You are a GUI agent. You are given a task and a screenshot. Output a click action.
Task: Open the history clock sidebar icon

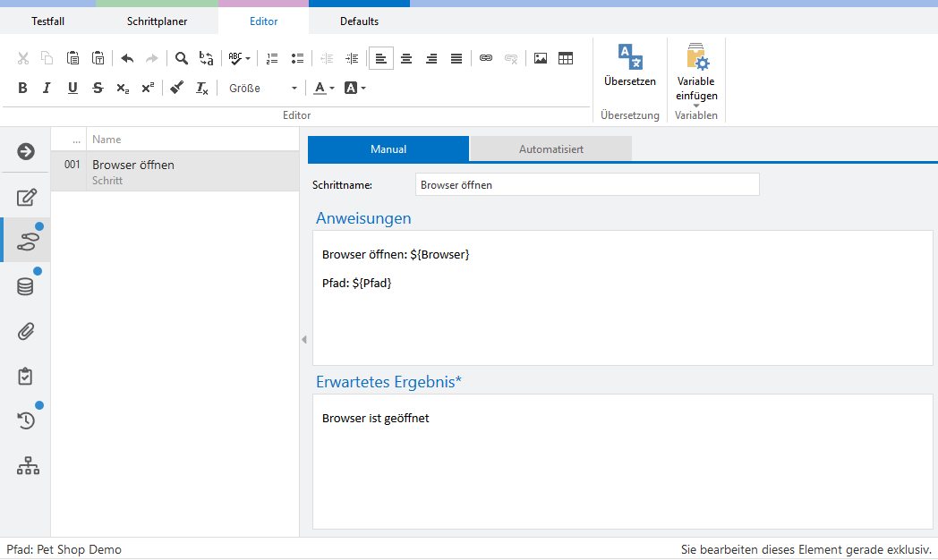coord(26,420)
